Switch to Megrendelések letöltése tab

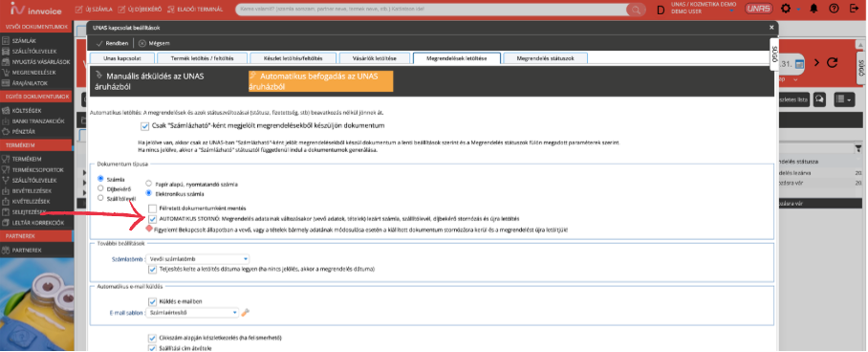click(456, 58)
